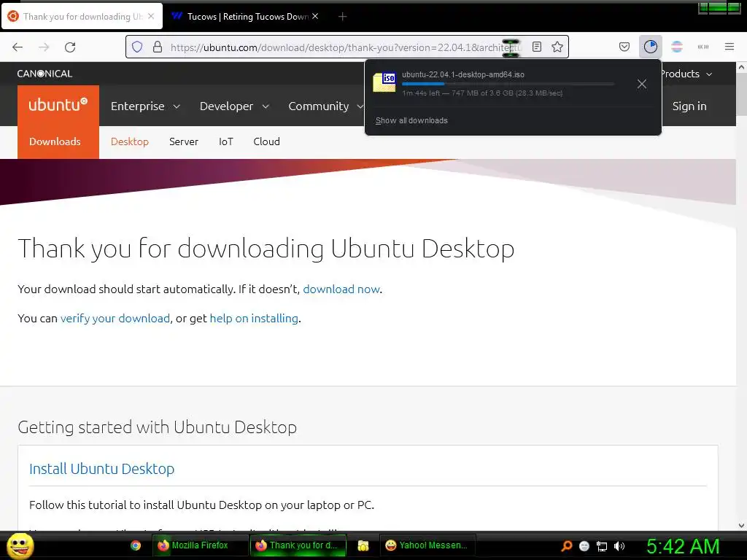Click the 5:42 AM clock
This screenshot has width=747, height=560.
click(x=683, y=546)
